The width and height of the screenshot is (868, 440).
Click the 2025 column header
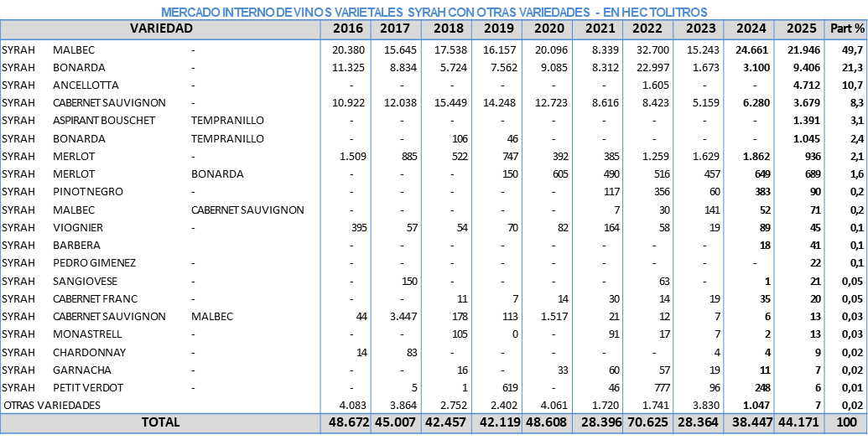(801, 28)
